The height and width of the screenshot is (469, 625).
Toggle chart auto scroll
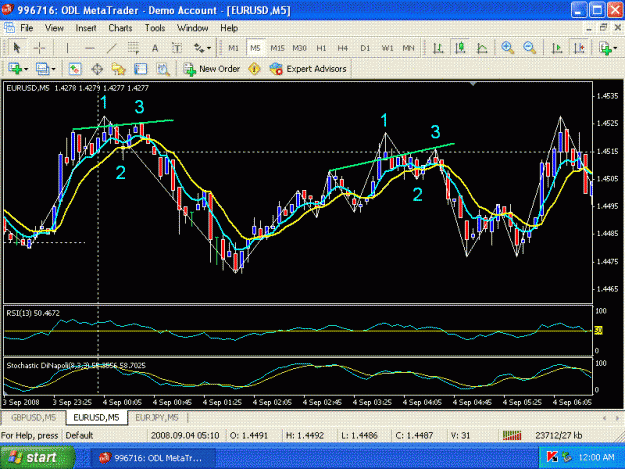coord(557,48)
